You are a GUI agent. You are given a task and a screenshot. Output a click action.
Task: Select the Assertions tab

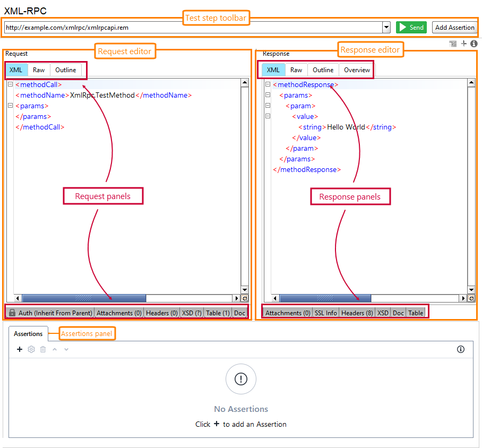[28, 334]
